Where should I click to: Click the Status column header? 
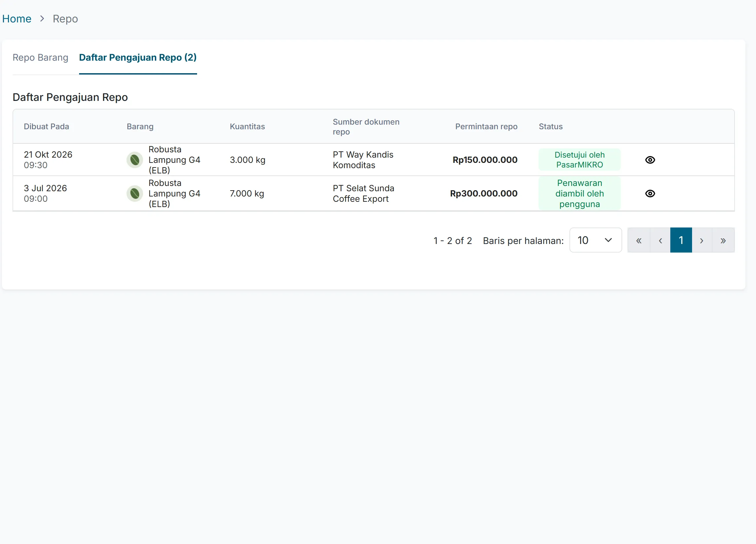coord(551,126)
